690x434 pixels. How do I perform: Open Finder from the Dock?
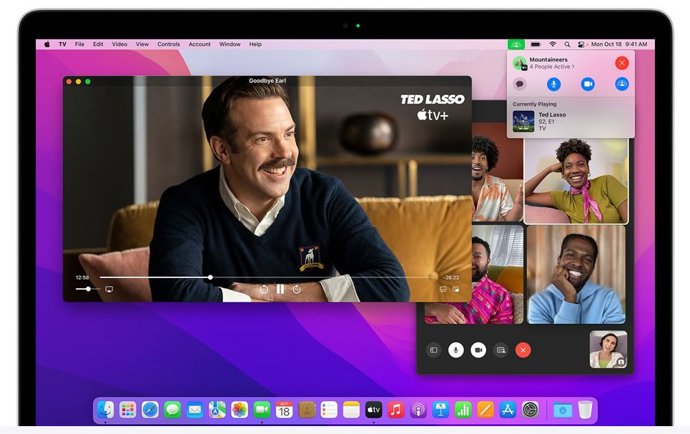(106, 410)
